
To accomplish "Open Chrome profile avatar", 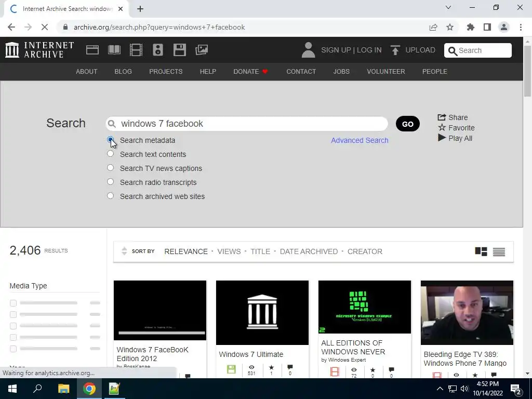I will click(x=504, y=27).
